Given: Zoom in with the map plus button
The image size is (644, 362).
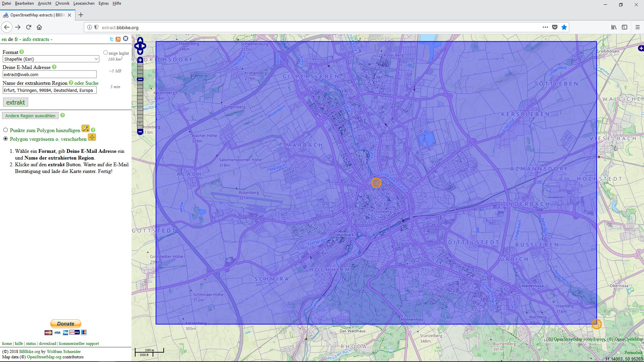Looking at the screenshot, I should click(140, 60).
